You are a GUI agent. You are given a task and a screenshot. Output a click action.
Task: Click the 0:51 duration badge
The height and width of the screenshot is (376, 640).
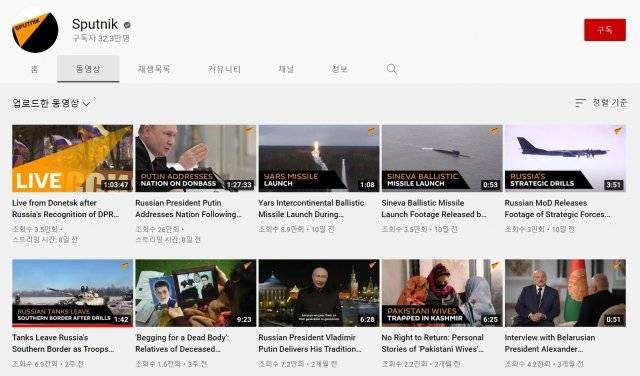[613, 320]
